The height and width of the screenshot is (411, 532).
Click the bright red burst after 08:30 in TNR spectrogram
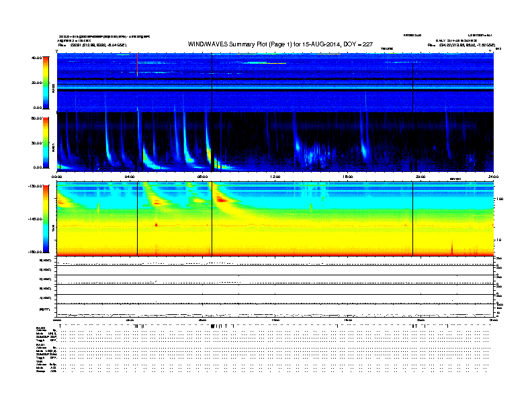pyautogui.click(x=222, y=199)
